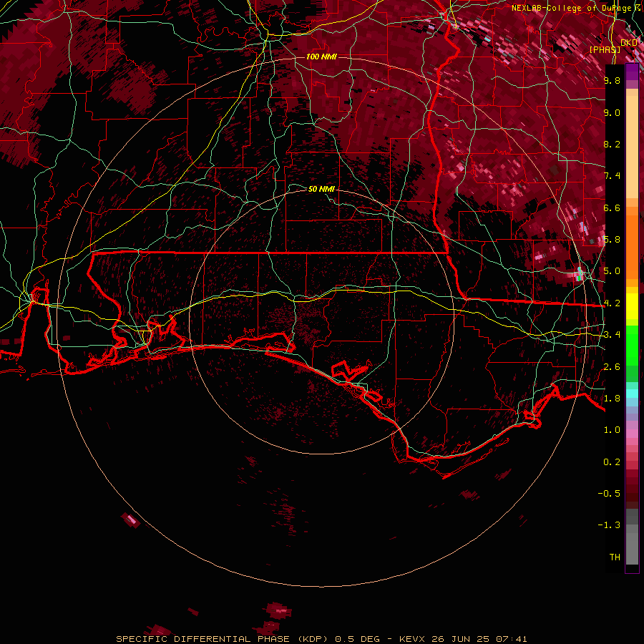Viewport: 644px width, 644px height.
Task: Click the 4.2 value on the color scale
Action: pos(612,303)
